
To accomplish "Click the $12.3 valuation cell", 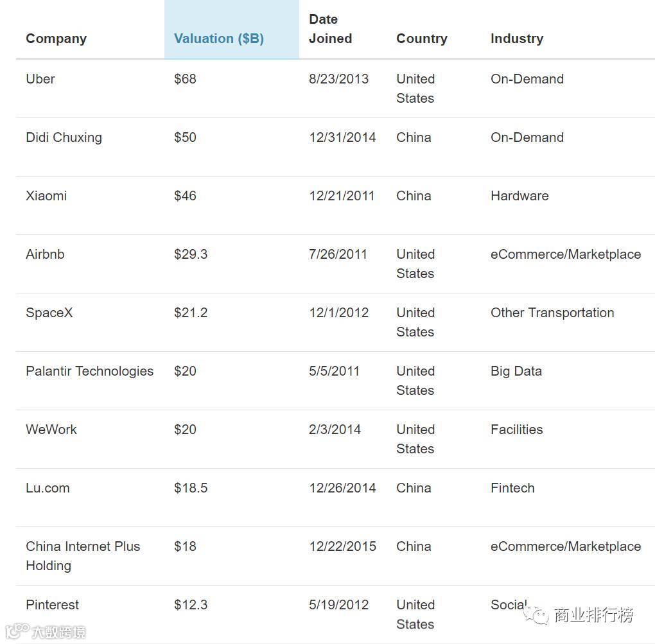I will click(x=191, y=605).
